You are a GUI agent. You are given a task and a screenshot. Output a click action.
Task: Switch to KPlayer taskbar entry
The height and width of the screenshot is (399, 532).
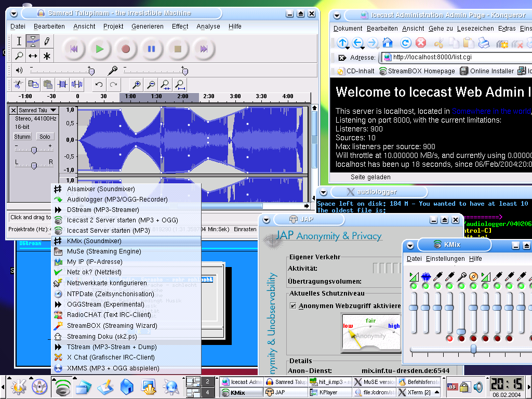(330, 392)
